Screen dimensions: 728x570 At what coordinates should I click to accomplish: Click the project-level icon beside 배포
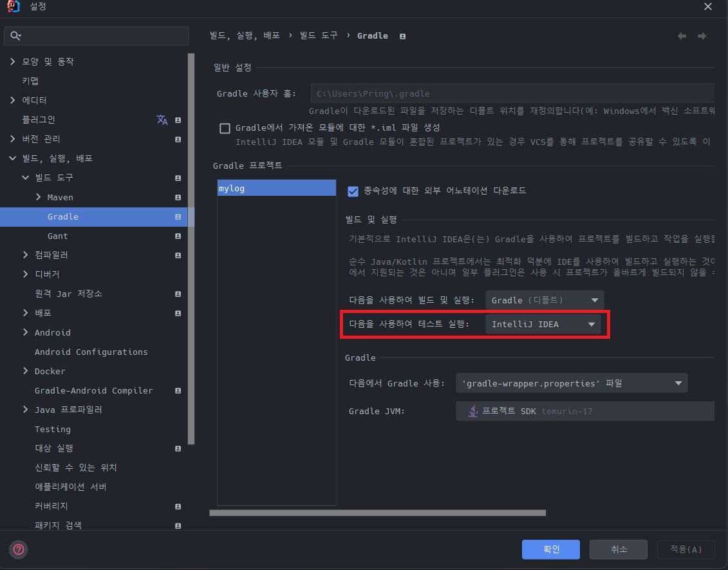point(178,314)
